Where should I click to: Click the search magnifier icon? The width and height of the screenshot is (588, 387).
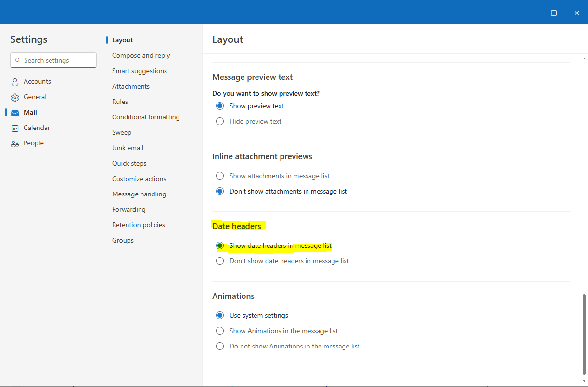click(18, 60)
